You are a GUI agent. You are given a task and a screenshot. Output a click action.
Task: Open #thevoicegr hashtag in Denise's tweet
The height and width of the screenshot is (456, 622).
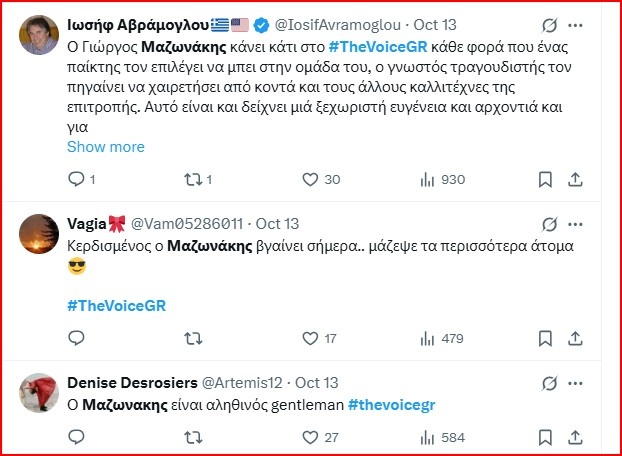pyautogui.click(x=393, y=405)
